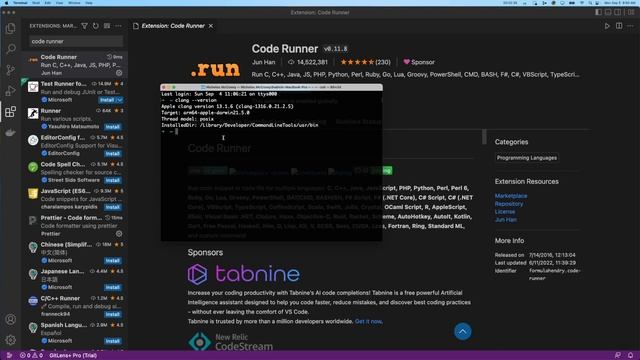Open the Manage gear in activity bar
This screenshot has width=640, height=360.
click(x=11, y=340)
